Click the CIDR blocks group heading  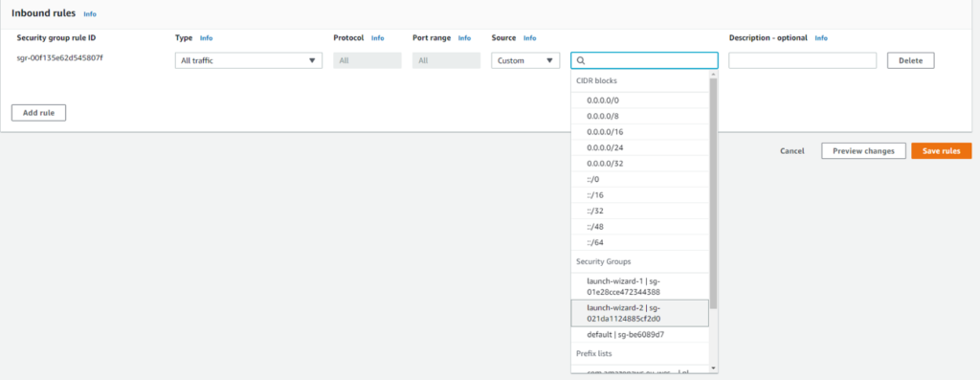[x=597, y=80]
